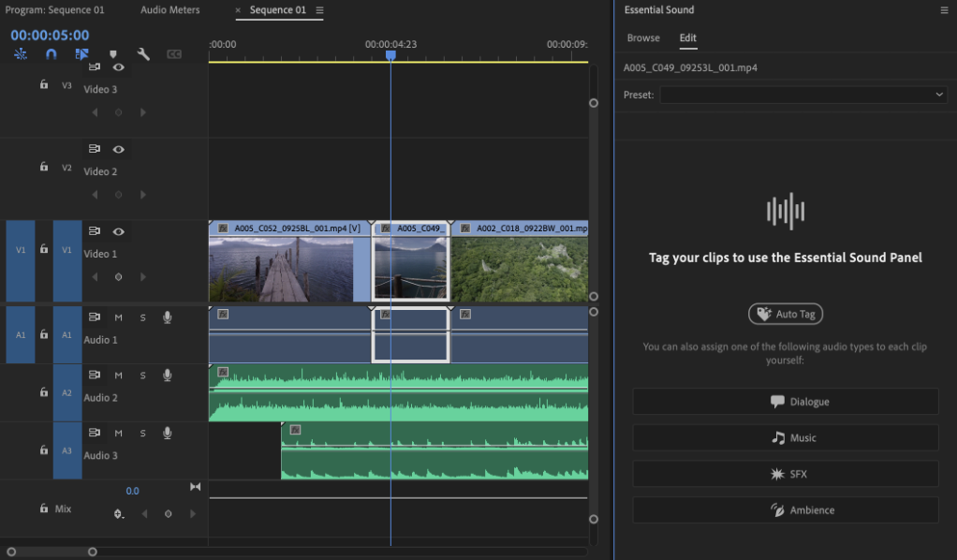The image size is (957, 560).
Task: Switch to the Browse tab in Essential Sound
Action: pos(643,37)
